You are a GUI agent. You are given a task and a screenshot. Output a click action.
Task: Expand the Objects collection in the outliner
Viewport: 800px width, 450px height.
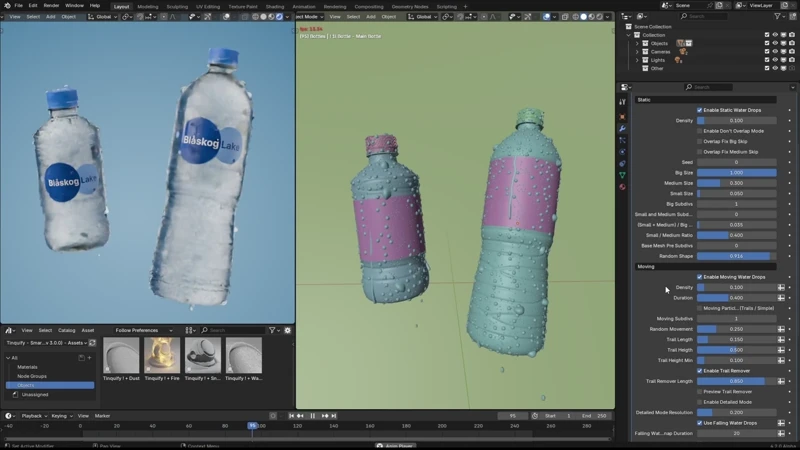(637, 43)
